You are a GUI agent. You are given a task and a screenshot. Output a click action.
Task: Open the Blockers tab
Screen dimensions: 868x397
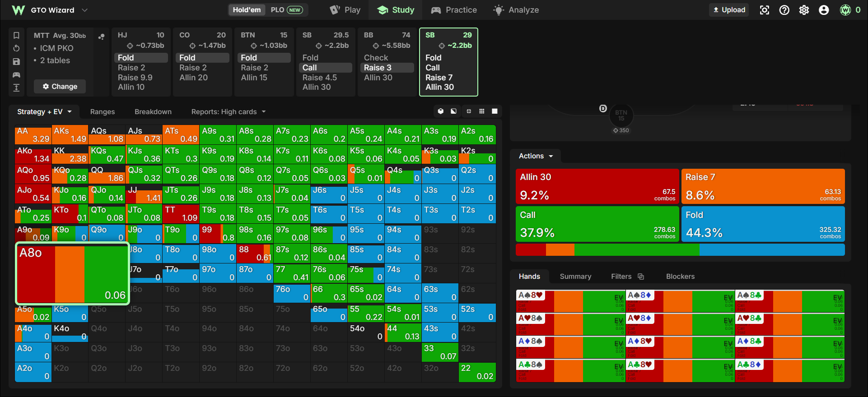[x=680, y=277]
